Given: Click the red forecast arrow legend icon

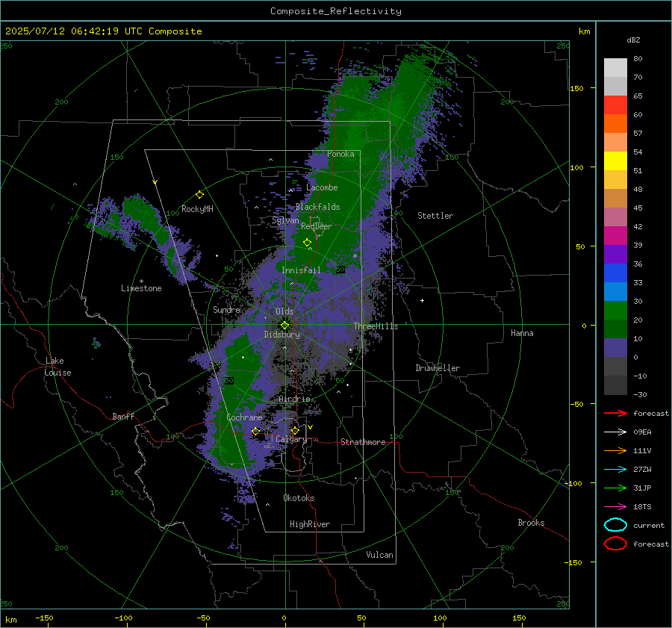Looking at the screenshot, I should 615,413.
